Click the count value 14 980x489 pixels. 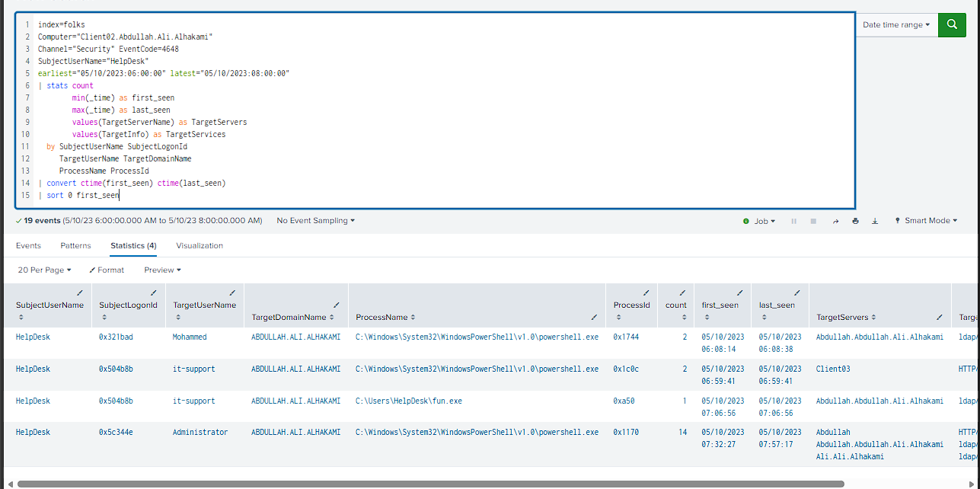coord(682,433)
